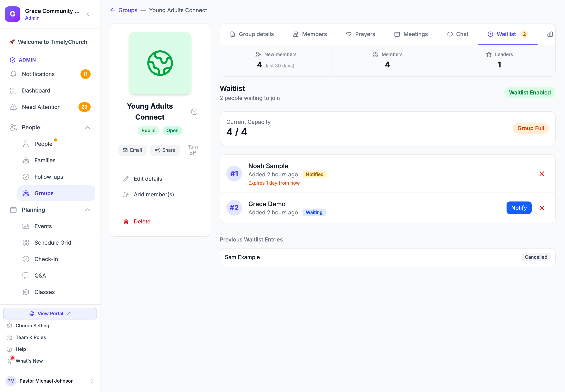The image size is (565, 392).
Task: Open the People sub-item
Action: pos(56,144)
